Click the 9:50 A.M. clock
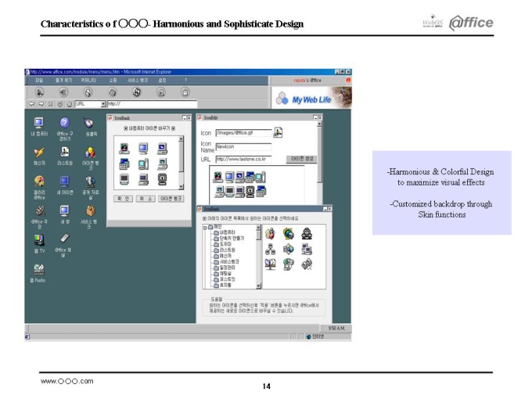The width and height of the screenshot is (532, 399). click(x=336, y=328)
